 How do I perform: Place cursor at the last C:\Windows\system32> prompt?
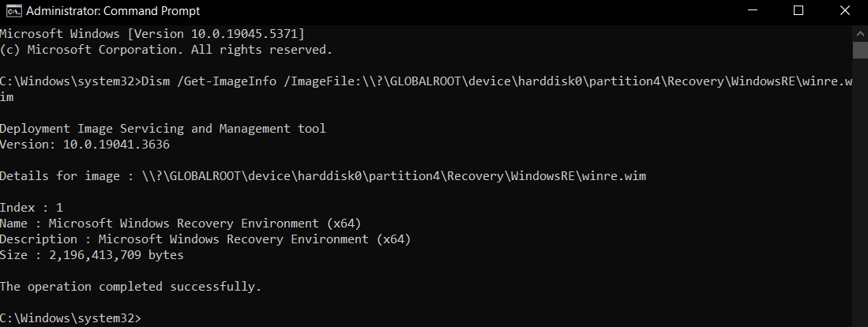coord(71,318)
